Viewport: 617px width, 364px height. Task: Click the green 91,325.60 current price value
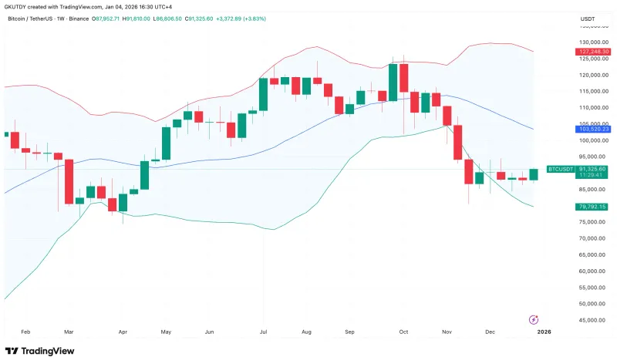point(592,168)
